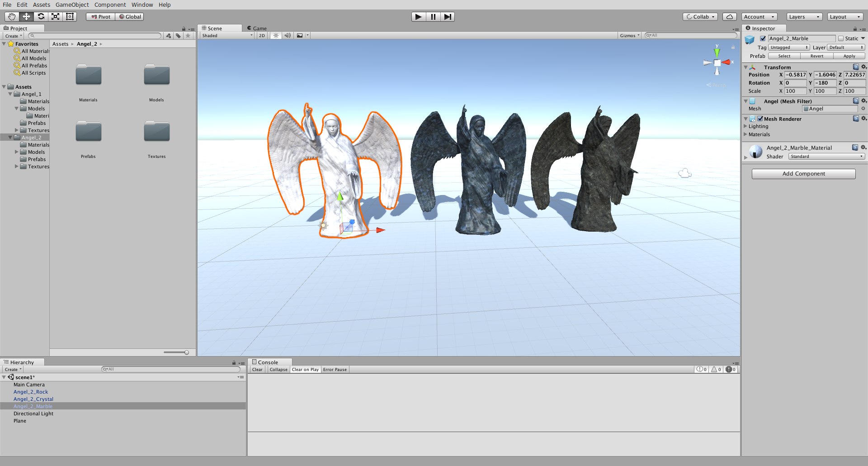
Task: Toggle Error Pause option
Action: click(335, 370)
